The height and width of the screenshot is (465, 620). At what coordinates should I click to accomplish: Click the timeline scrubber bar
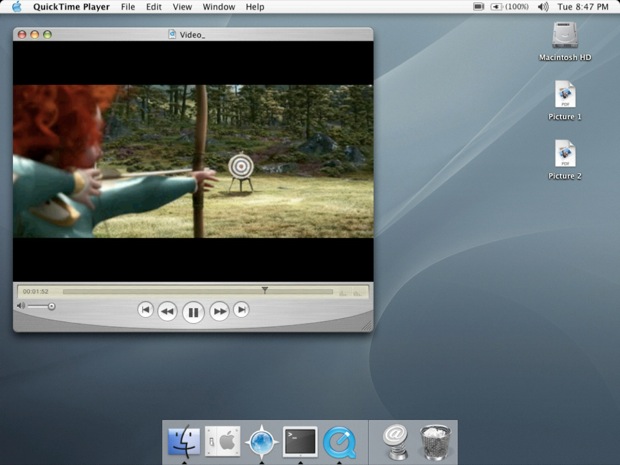[x=198, y=292]
